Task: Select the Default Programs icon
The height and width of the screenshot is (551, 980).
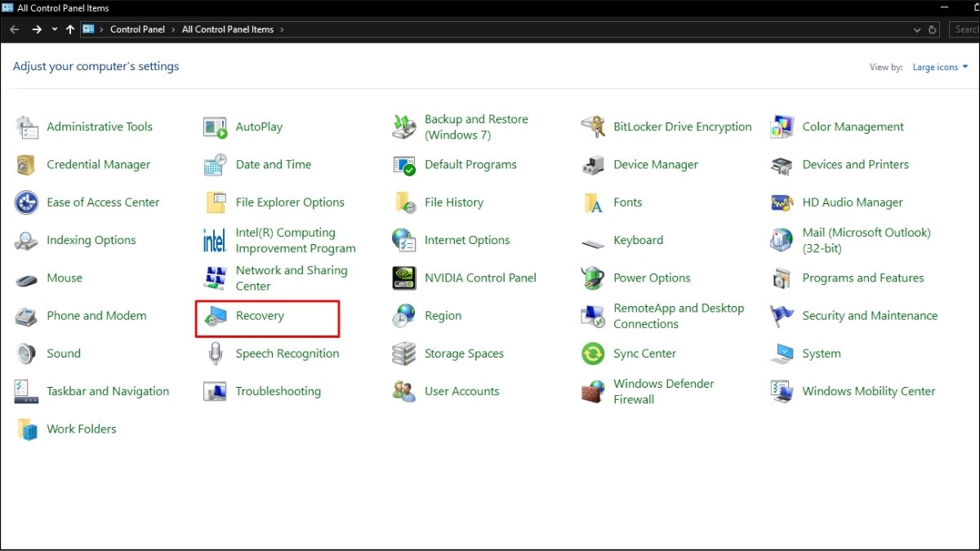Action: click(404, 165)
